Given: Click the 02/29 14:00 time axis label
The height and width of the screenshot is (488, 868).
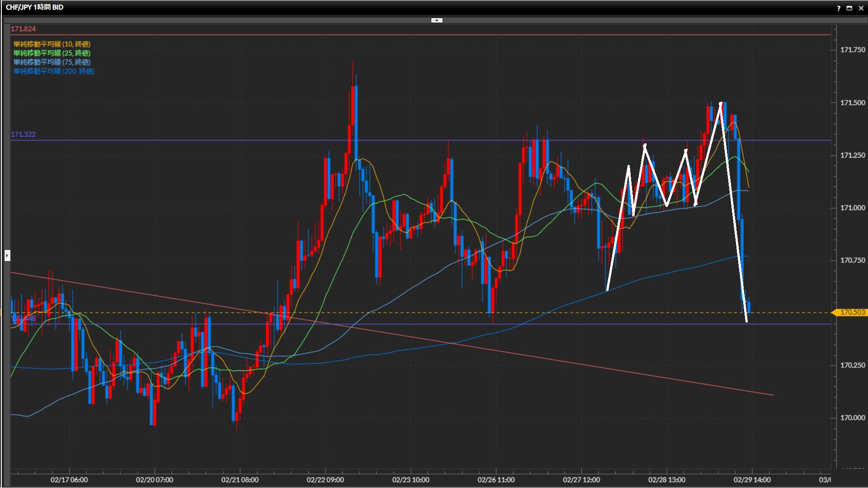Looking at the screenshot, I should point(752,479).
